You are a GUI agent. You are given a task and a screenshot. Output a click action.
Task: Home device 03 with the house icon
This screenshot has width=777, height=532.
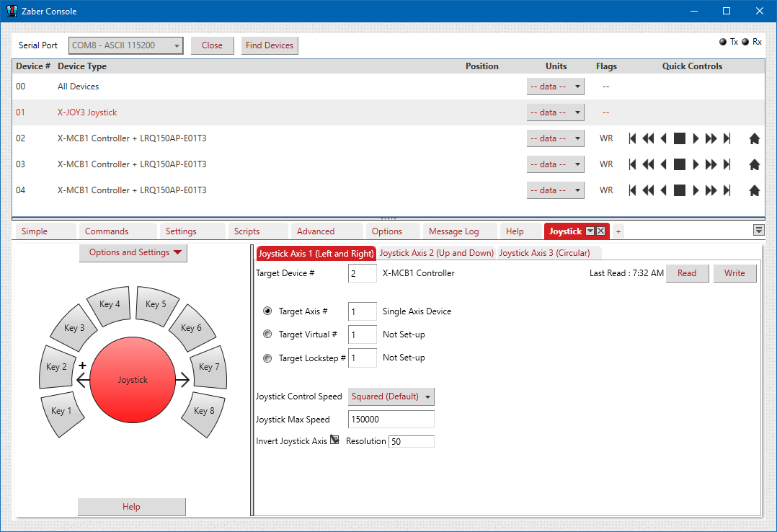pyautogui.click(x=754, y=164)
